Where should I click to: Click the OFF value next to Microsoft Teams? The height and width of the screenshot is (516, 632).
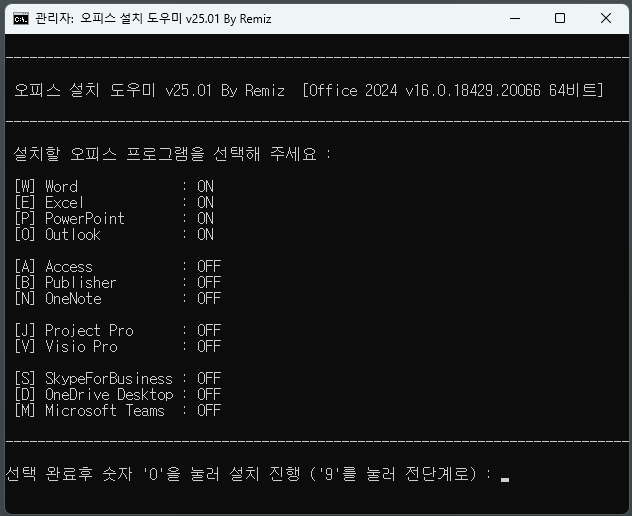coord(209,411)
